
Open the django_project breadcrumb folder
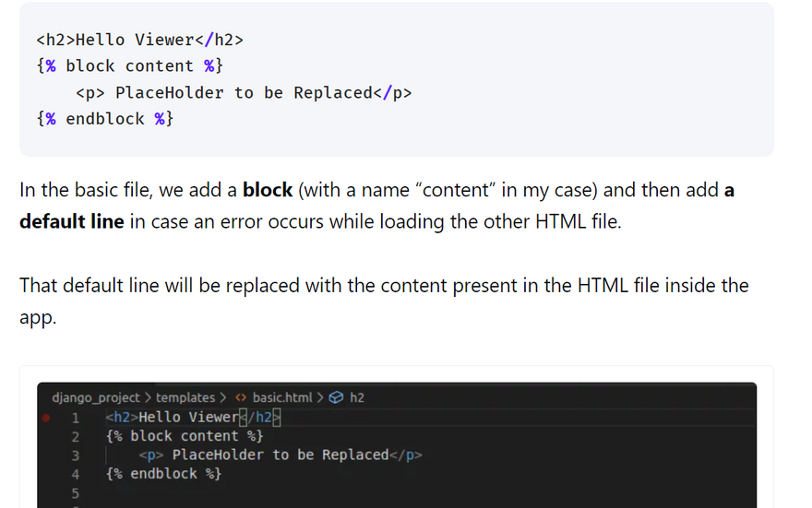96,398
